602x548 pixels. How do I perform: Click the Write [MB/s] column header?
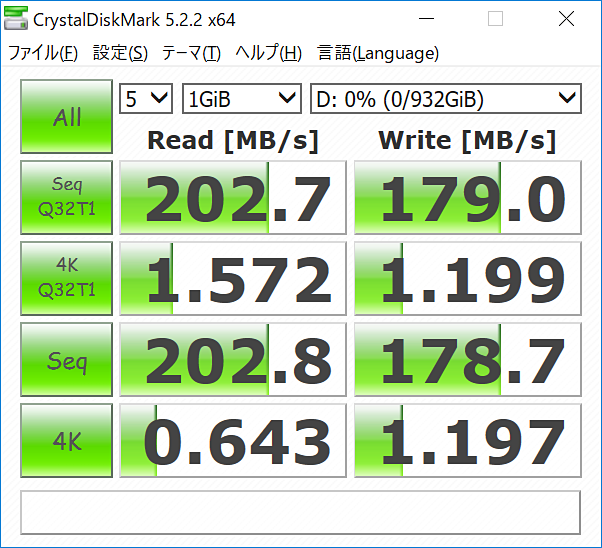[467, 141]
